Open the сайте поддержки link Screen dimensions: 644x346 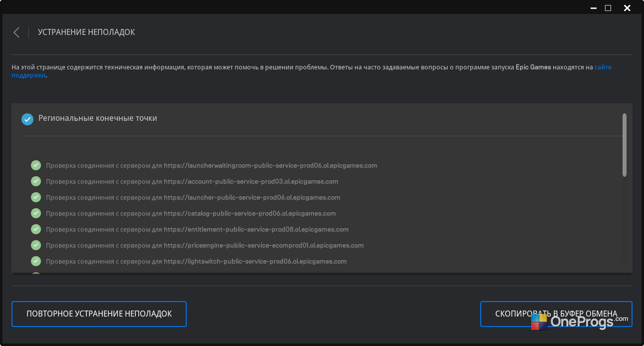coord(603,67)
